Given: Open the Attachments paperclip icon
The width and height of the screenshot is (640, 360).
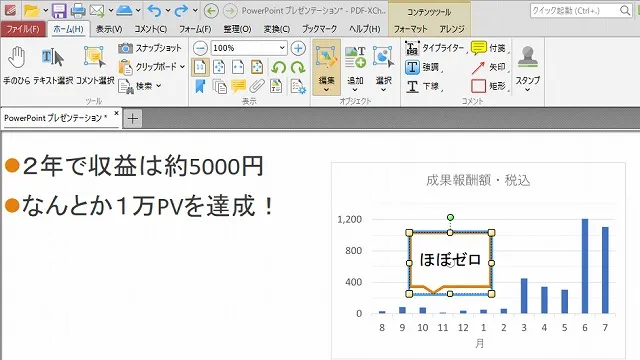Looking at the screenshot, I should [x=257, y=86].
